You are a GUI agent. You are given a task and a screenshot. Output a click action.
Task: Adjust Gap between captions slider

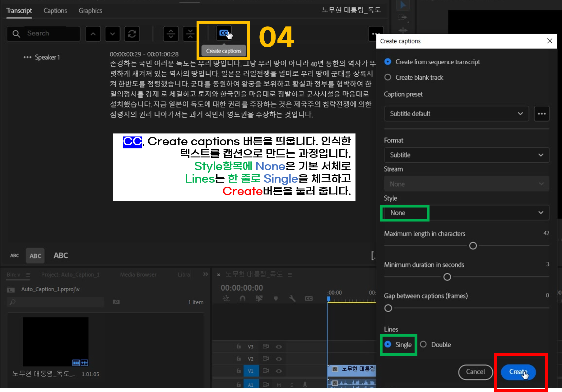(x=388, y=308)
